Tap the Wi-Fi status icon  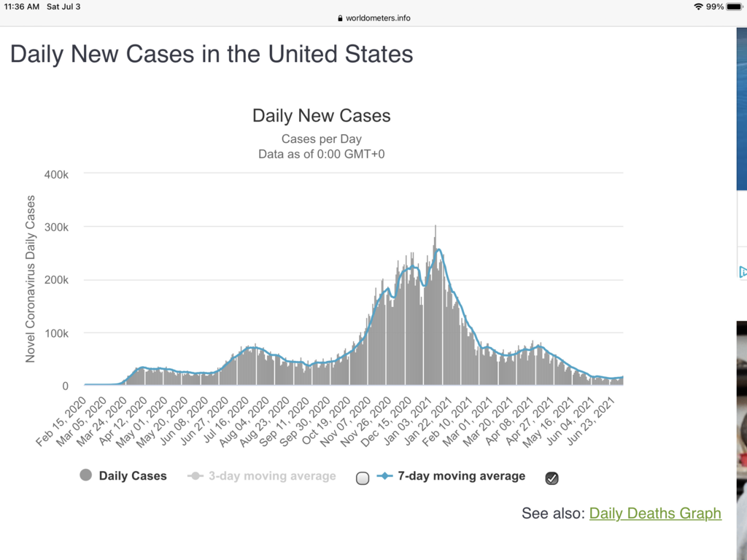[x=698, y=7]
